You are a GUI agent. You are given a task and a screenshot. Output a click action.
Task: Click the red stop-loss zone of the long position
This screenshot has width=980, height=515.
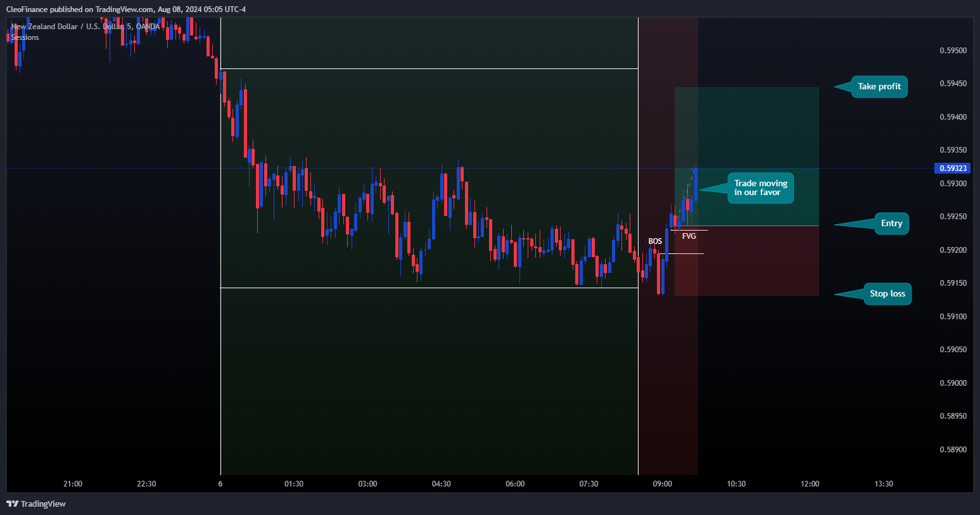(747, 261)
